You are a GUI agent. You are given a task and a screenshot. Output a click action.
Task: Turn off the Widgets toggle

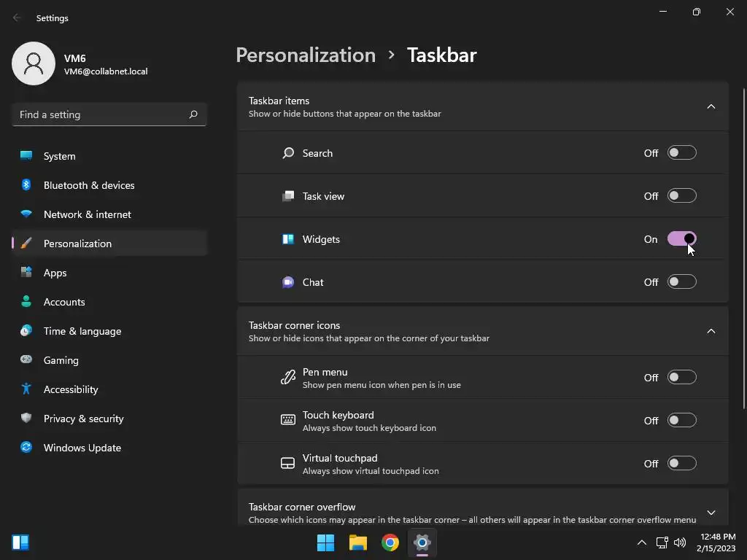681,239
